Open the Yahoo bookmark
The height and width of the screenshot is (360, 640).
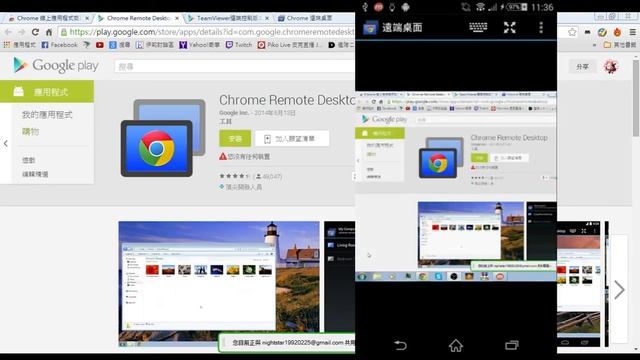(200, 45)
